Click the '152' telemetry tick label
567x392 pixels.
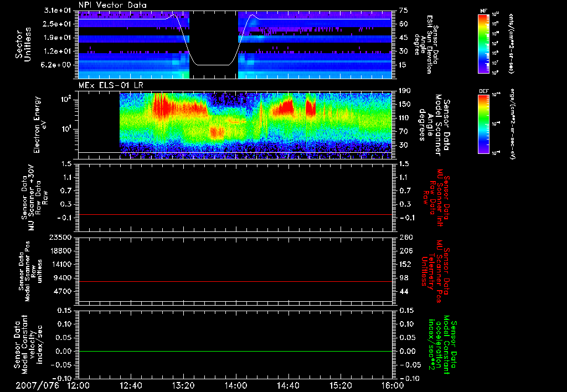[x=405, y=264]
